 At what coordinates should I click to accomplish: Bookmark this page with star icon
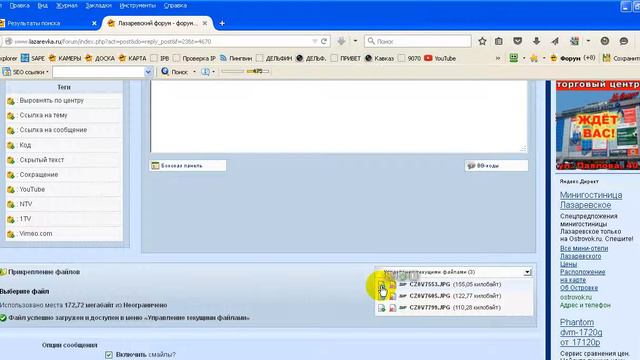(482, 41)
